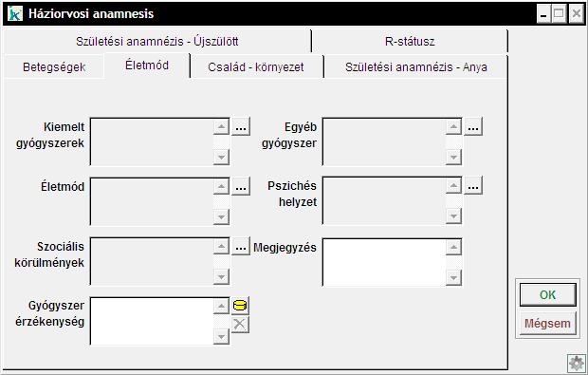Select the R-státusz tab

[410, 41]
